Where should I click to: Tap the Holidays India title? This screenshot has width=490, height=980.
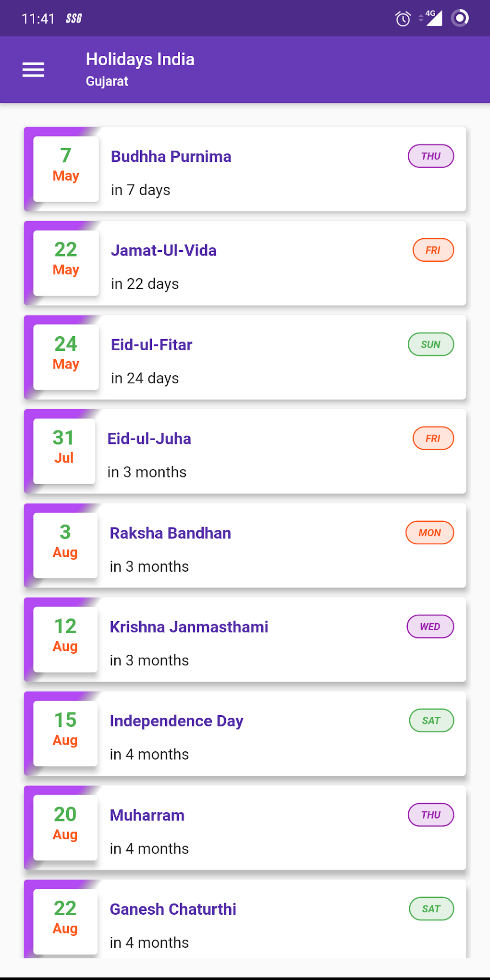pos(140,60)
